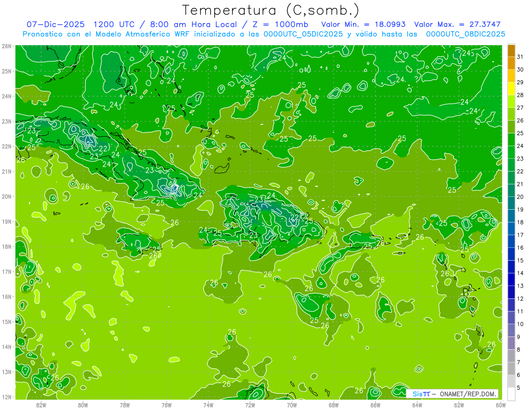Click the '26N' latitude axis label
532x411 pixels.
[x=6, y=46]
